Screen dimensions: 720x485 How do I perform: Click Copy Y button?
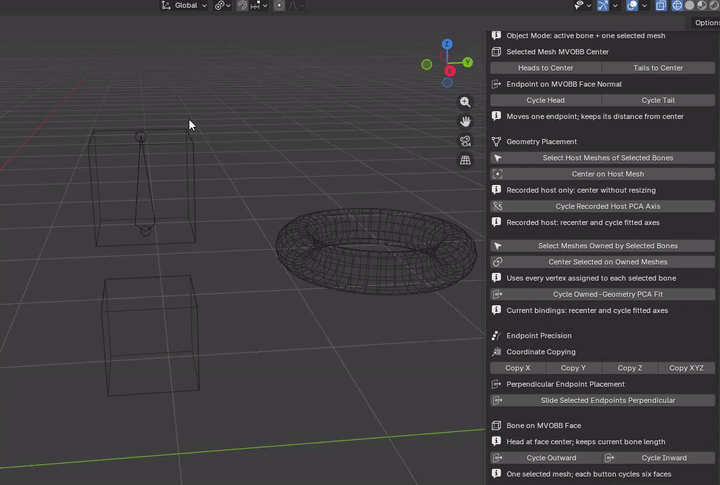(573, 368)
